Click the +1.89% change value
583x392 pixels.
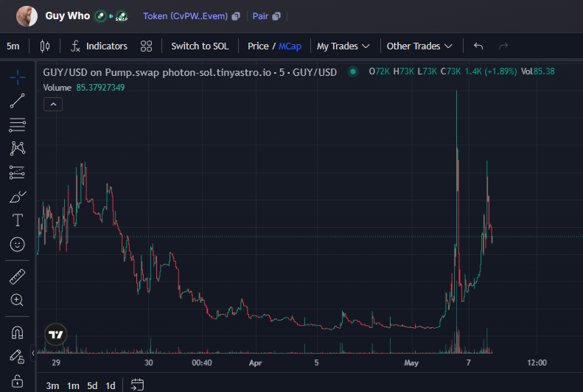point(501,71)
